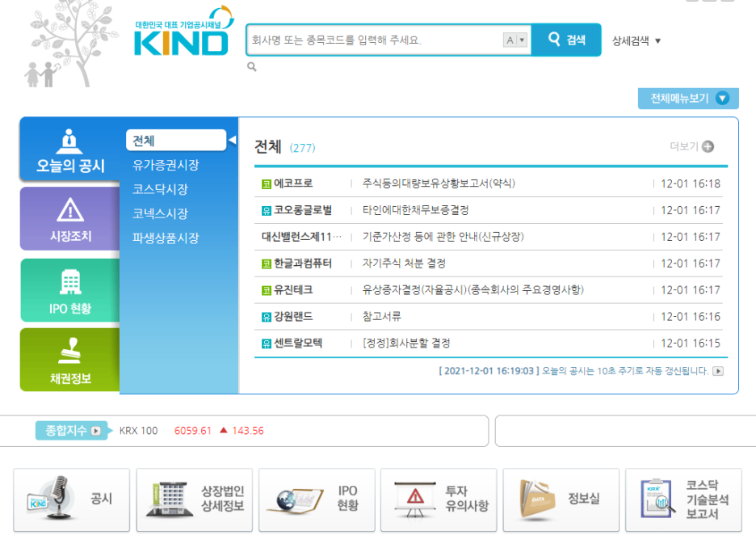Open company 에코프로
This screenshot has width=756, height=548.
point(293,183)
